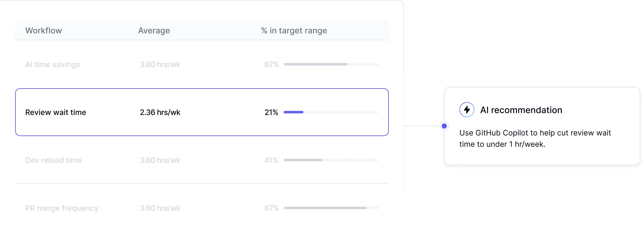Screen dimensions: 644x252
Task: Click the GitHub Copilot recommendation text
Action: [535, 139]
